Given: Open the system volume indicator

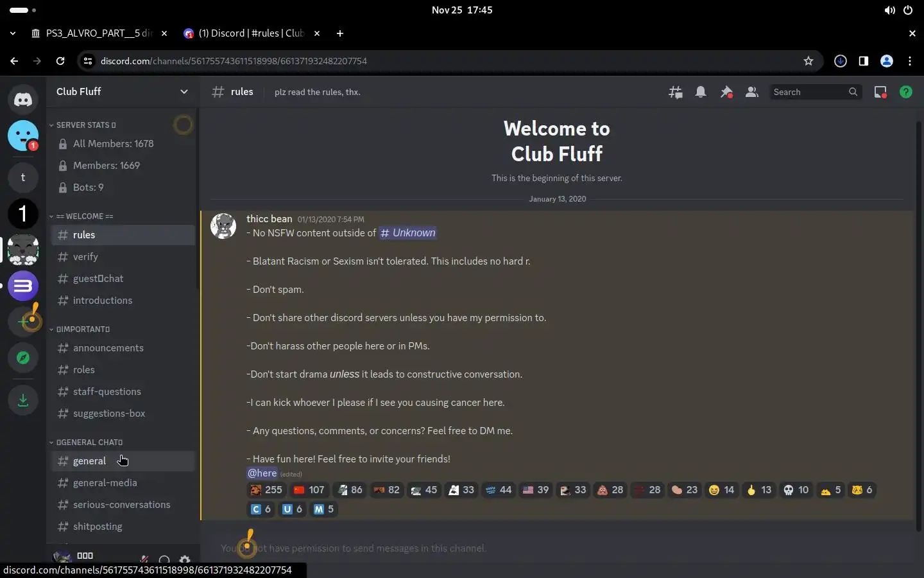Looking at the screenshot, I should 889,10.
